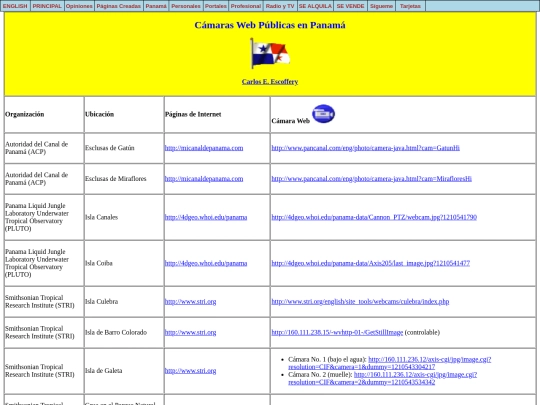Open www.stri.org link in Isla Culebra row
540x405 pixels.
tap(190, 302)
